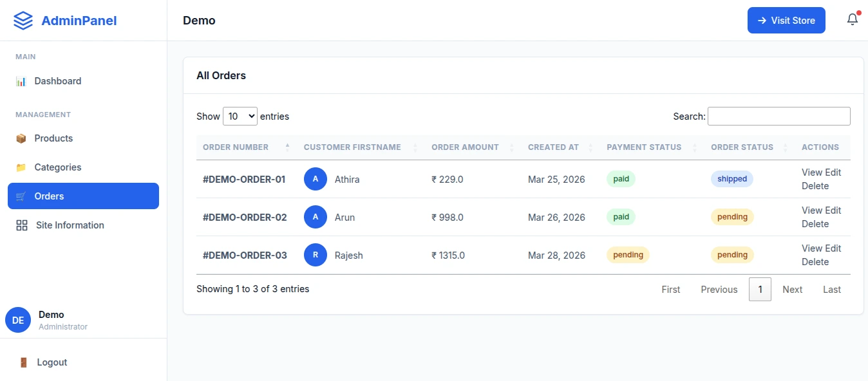Click the AdminPanel stacked layers logo

tap(23, 21)
